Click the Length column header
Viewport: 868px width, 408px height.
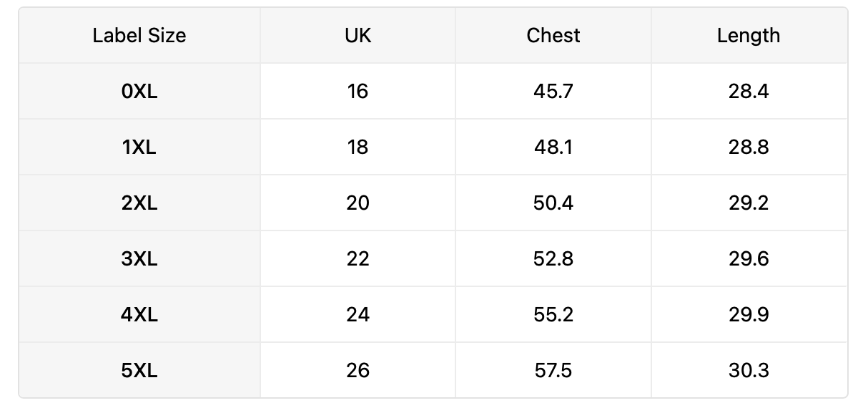pos(749,35)
